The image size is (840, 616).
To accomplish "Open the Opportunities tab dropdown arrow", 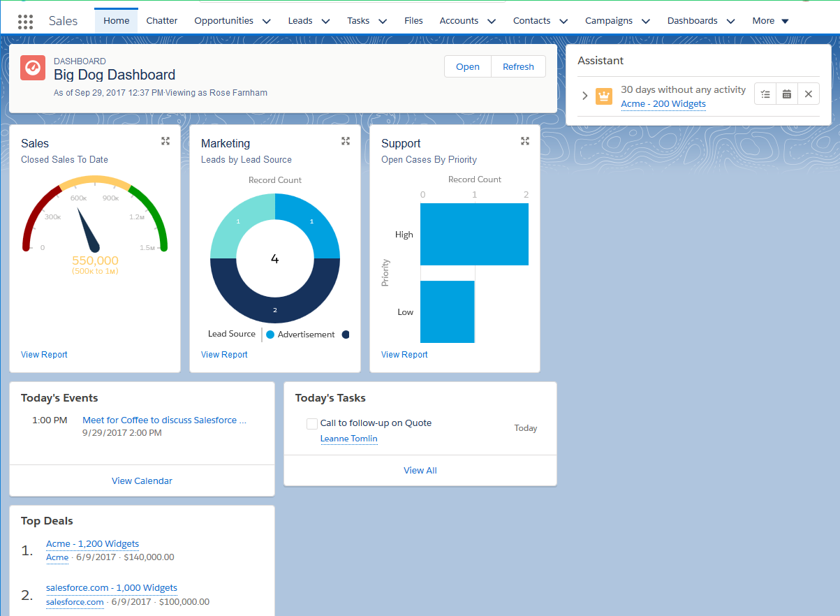I will tap(266, 22).
